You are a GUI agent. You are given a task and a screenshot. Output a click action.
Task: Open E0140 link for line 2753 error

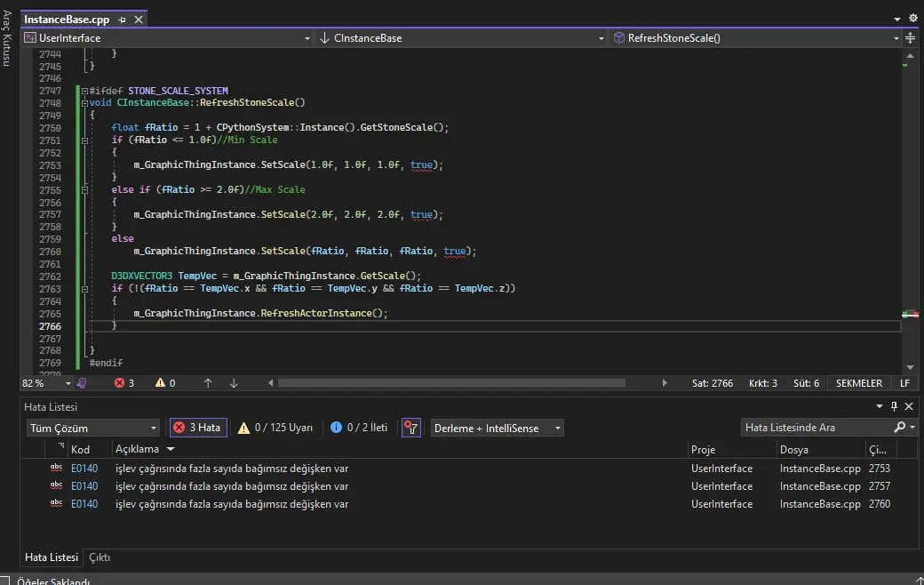84,469
